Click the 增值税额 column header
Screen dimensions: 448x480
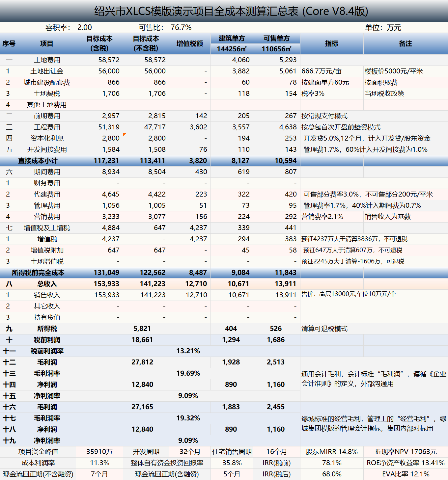coord(190,43)
